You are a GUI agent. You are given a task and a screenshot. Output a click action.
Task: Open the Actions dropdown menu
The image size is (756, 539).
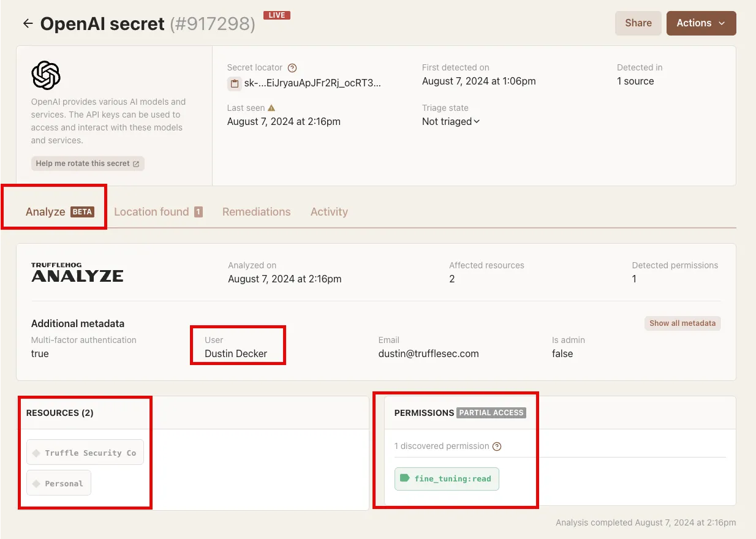(x=701, y=23)
